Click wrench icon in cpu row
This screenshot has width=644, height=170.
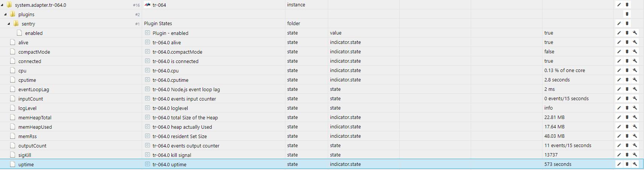(x=635, y=71)
